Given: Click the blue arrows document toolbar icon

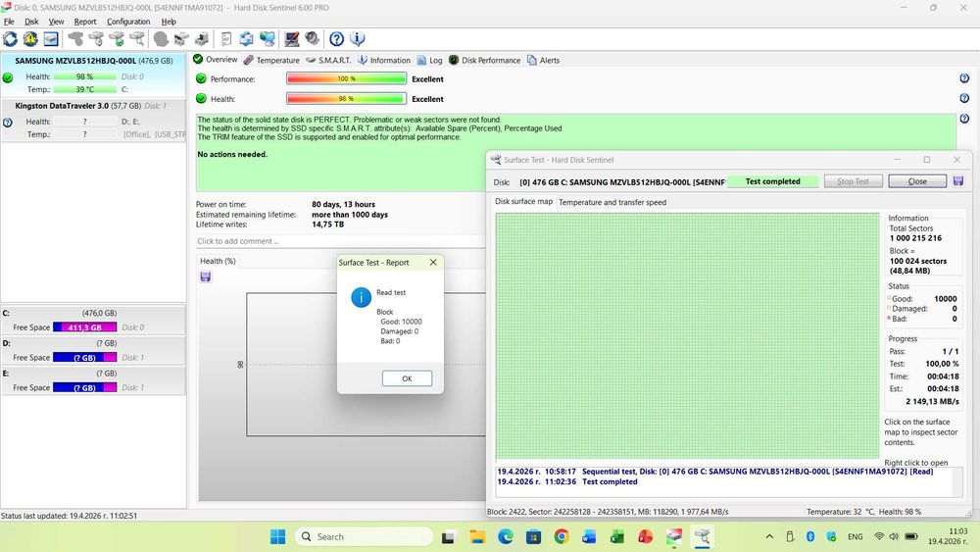Looking at the screenshot, I should tap(246, 39).
